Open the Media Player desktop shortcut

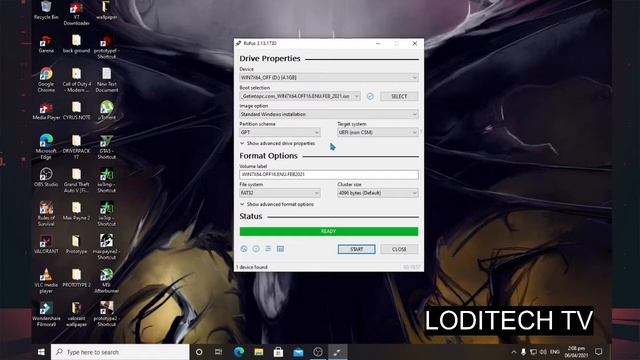click(46, 111)
